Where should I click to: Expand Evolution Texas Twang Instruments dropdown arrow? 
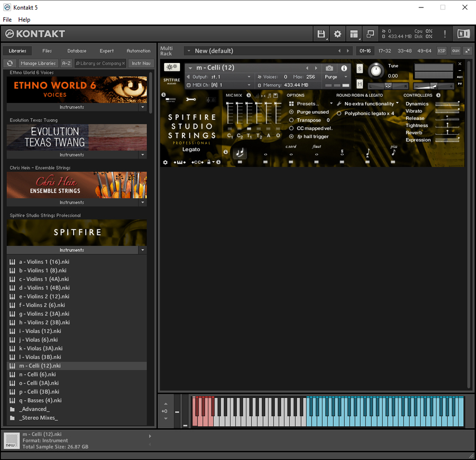[x=143, y=155]
